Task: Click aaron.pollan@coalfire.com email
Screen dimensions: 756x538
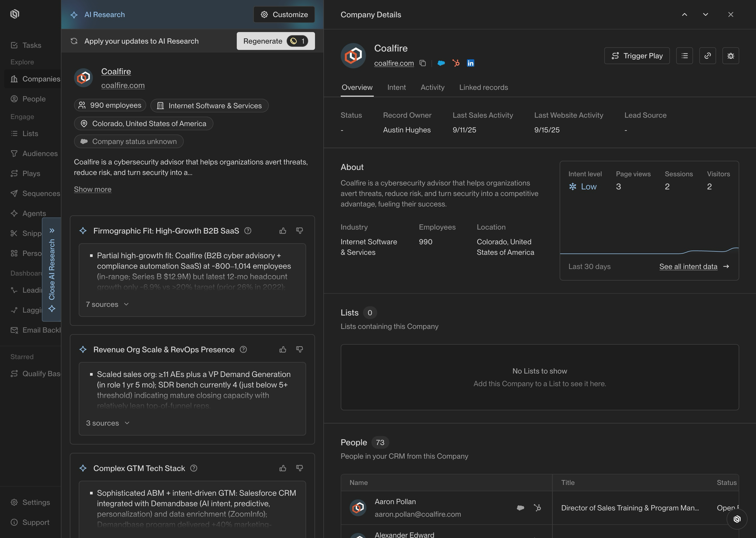Action: (x=418, y=514)
